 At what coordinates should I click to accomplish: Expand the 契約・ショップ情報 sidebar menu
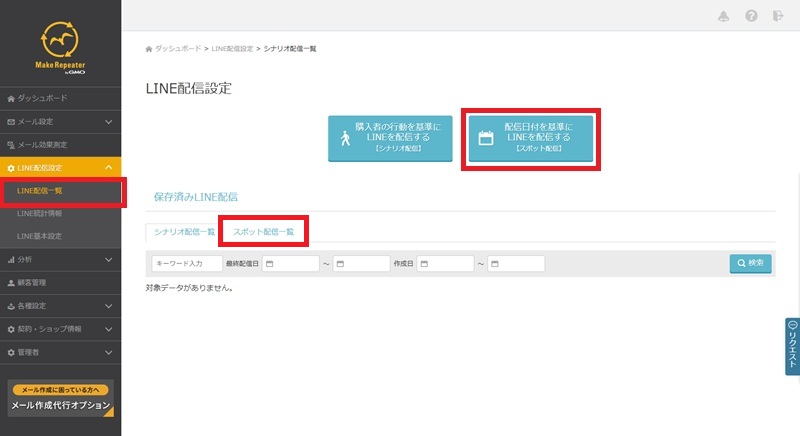pyautogui.click(x=61, y=329)
